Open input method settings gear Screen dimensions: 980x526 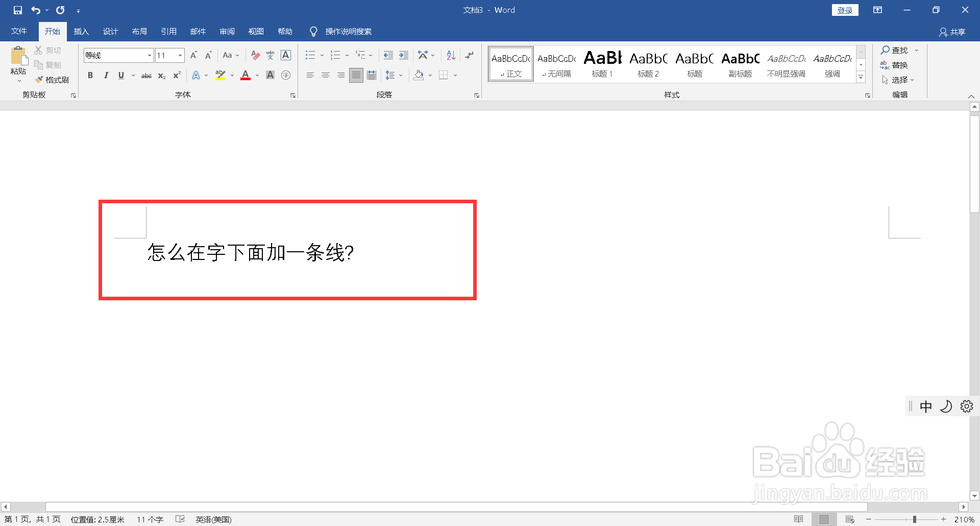(x=966, y=406)
